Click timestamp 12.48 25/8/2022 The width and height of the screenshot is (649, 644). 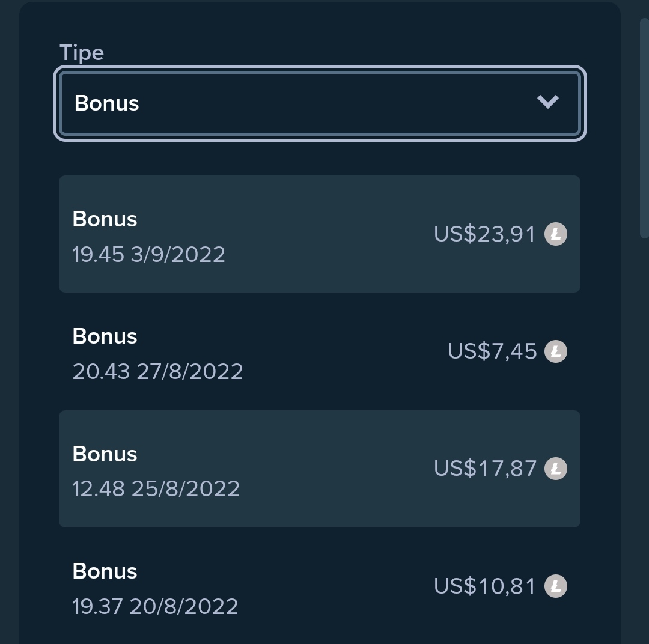[x=156, y=489]
